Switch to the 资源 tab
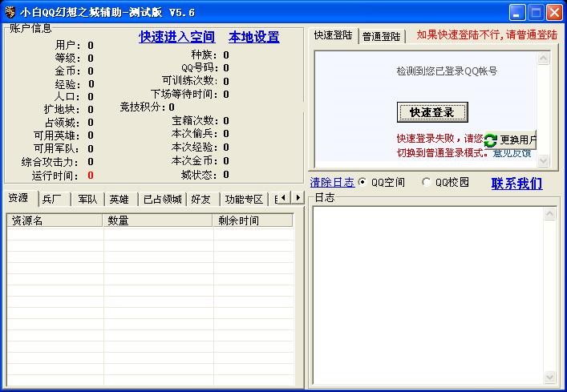567x392 pixels. [20, 198]
